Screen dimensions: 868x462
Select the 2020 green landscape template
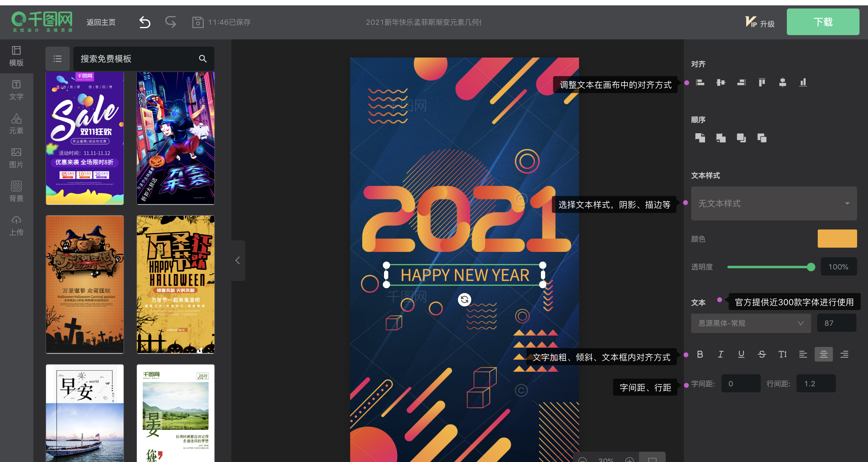[175, 413]
